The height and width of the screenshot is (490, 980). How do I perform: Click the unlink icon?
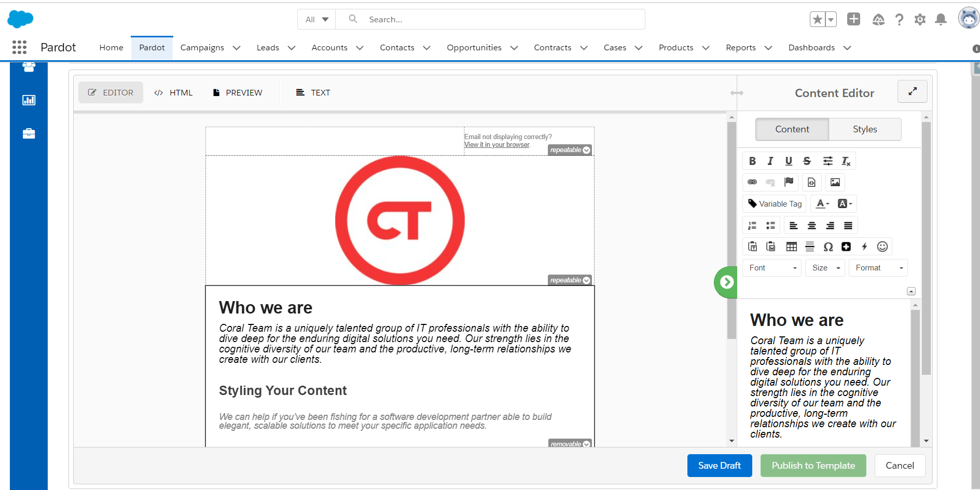coord(770,182)
